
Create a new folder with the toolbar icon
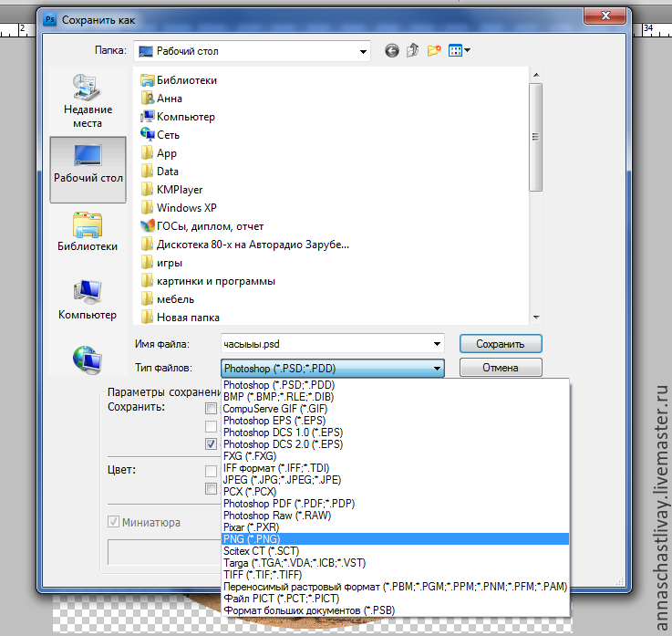(434, 50)
